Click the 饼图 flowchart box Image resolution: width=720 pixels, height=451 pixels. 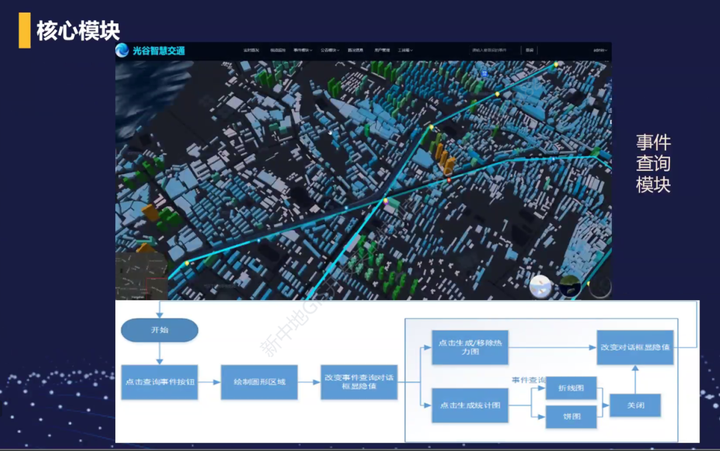tap(571, 417)
